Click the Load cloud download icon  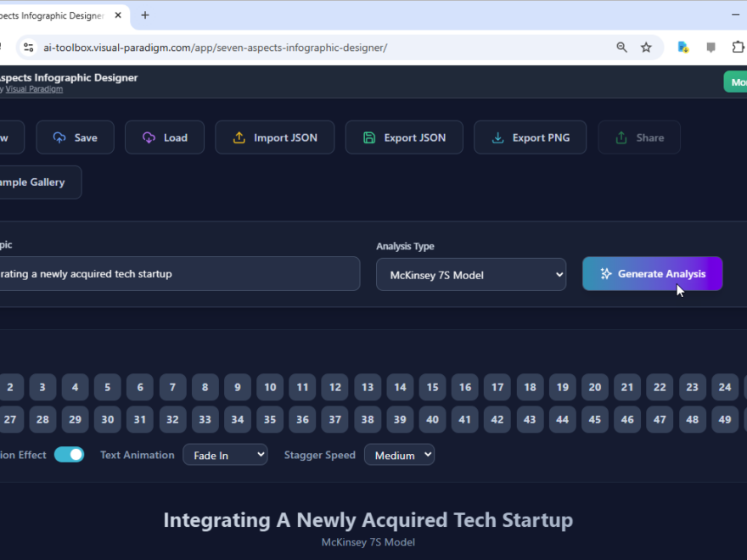[149, 137]
